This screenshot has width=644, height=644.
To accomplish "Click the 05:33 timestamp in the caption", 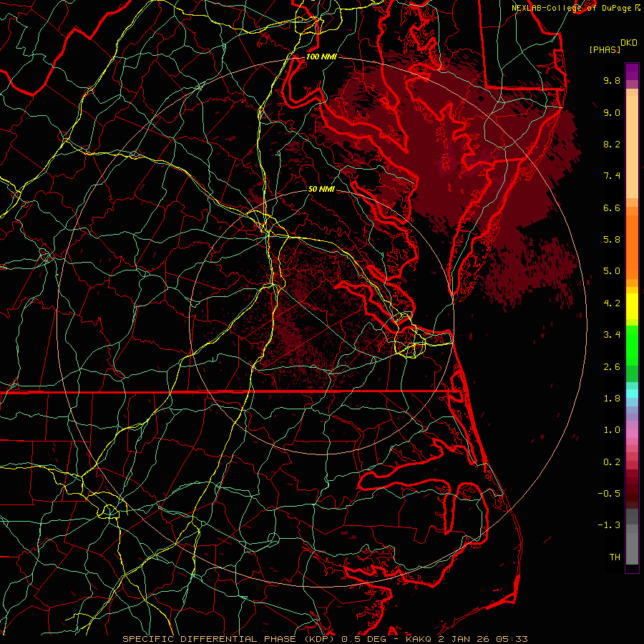I will tap(512, 639).
